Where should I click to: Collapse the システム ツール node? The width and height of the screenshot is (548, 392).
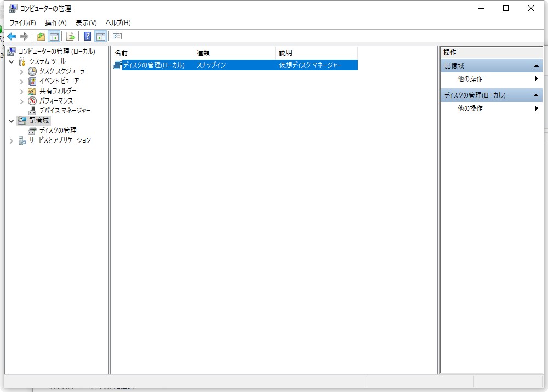[11, 61]
